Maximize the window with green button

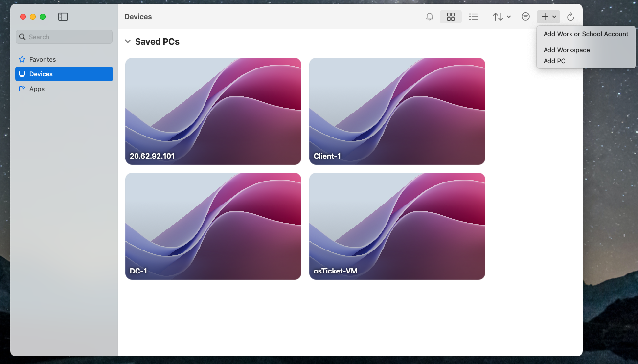click(x=43, y=17)
